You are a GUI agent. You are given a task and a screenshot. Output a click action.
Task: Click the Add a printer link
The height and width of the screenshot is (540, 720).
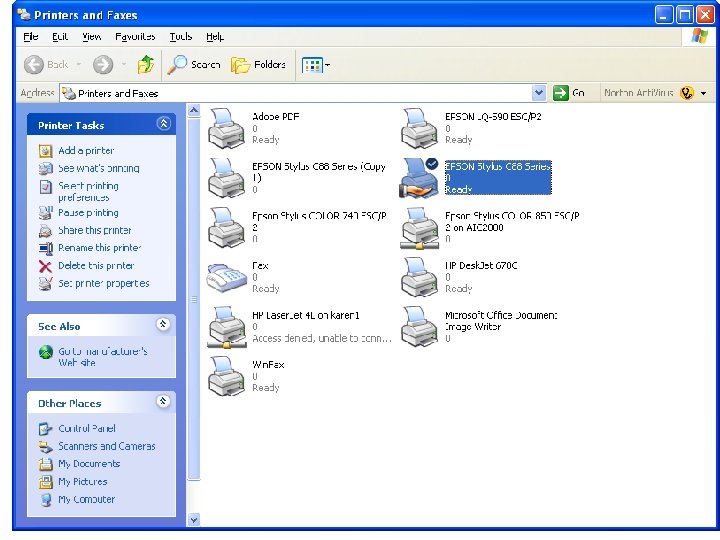(x=86, y=151)
